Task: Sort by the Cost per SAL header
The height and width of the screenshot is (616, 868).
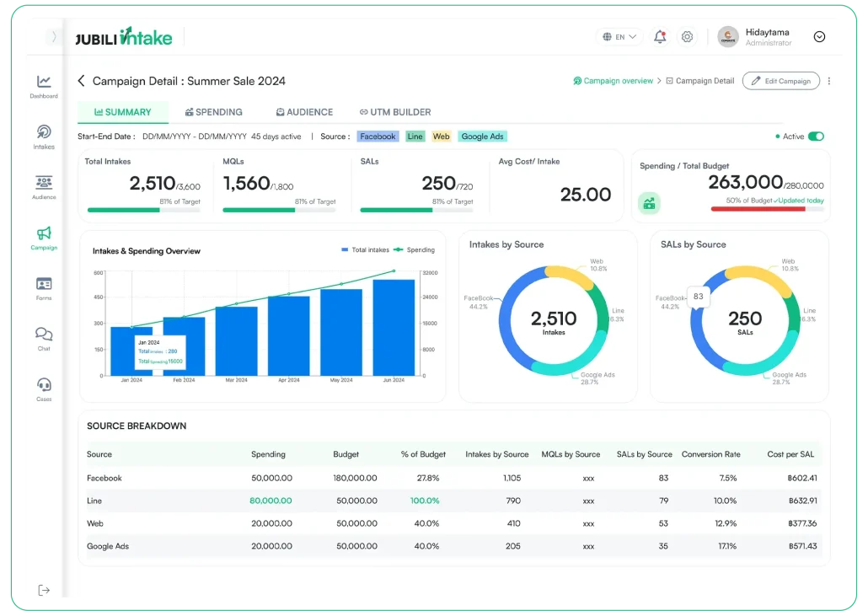Action: tap(790, 454)
